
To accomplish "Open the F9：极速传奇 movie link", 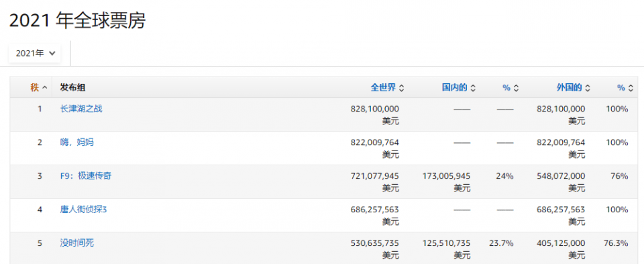I will pos(85,176).
